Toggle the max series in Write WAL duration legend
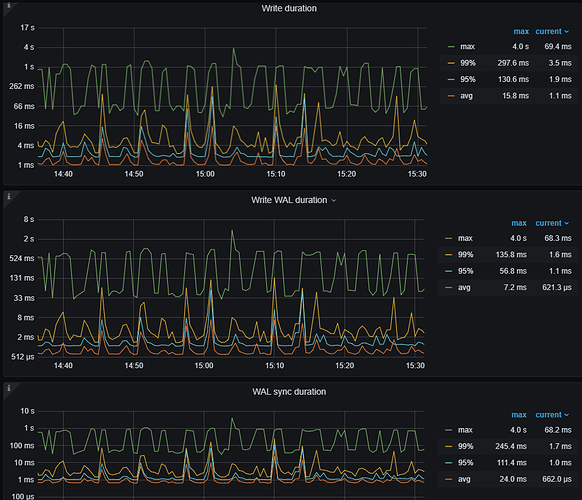 [x=465, y=238]
